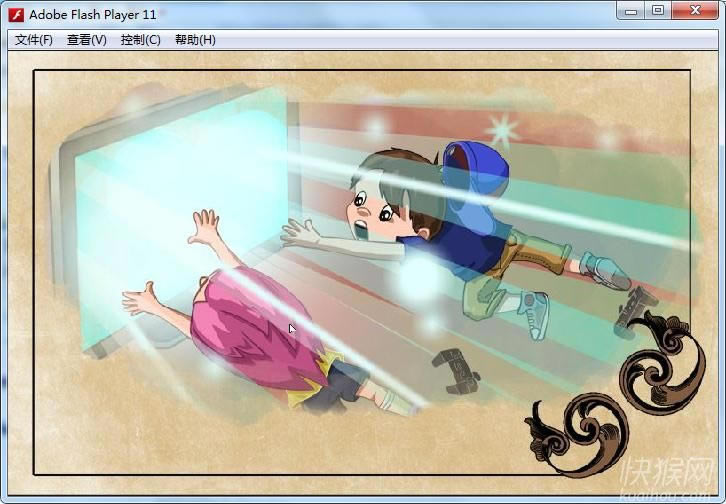Select the game controller beside the boy's shoe
726x504 pixels.
(x=632, y=310)
